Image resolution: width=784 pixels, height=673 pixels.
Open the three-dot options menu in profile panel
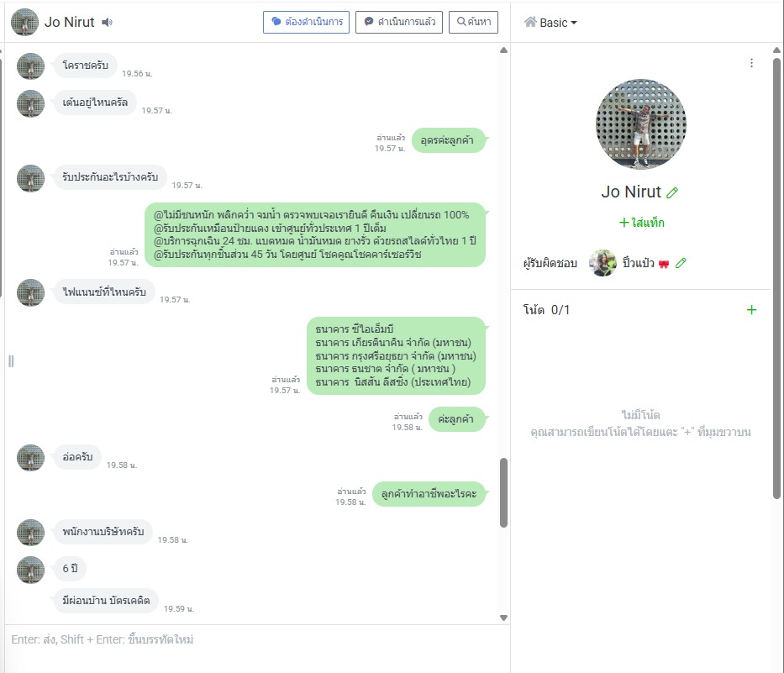tap(751, 63)
